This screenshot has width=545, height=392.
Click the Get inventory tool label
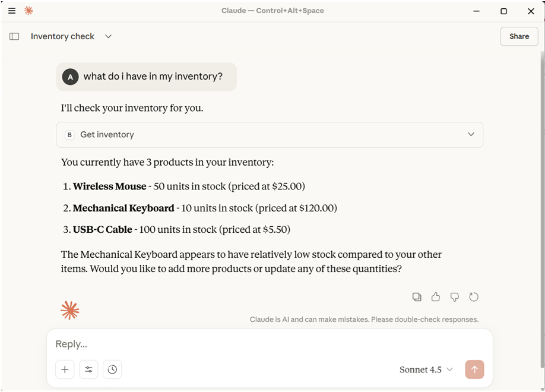point(107,135)
